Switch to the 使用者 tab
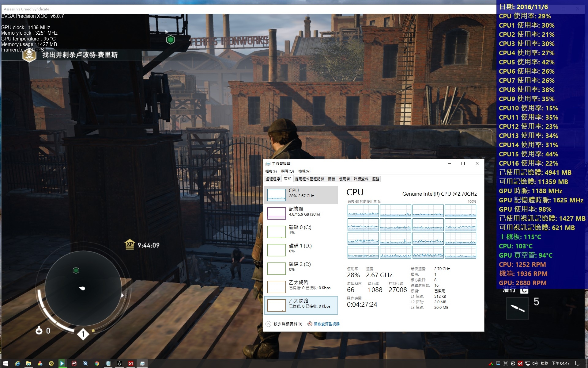This screenshot has width=588, height=368. coord(345,179)
